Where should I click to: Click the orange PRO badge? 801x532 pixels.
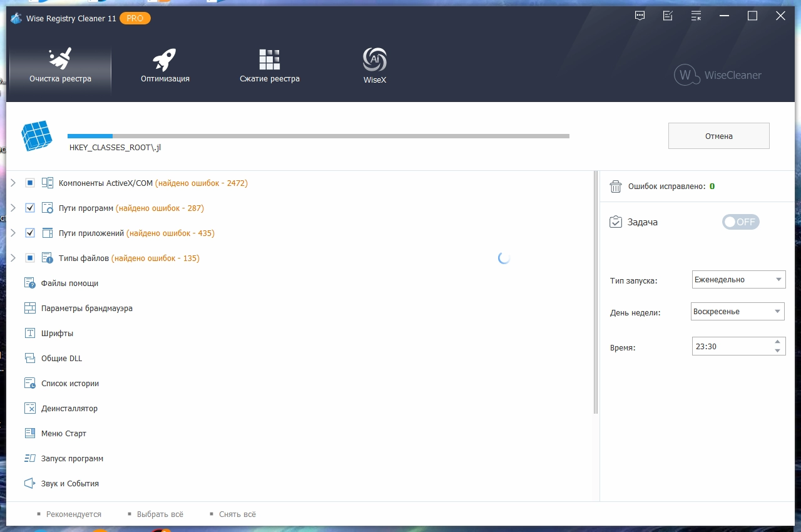pos(135,18)
